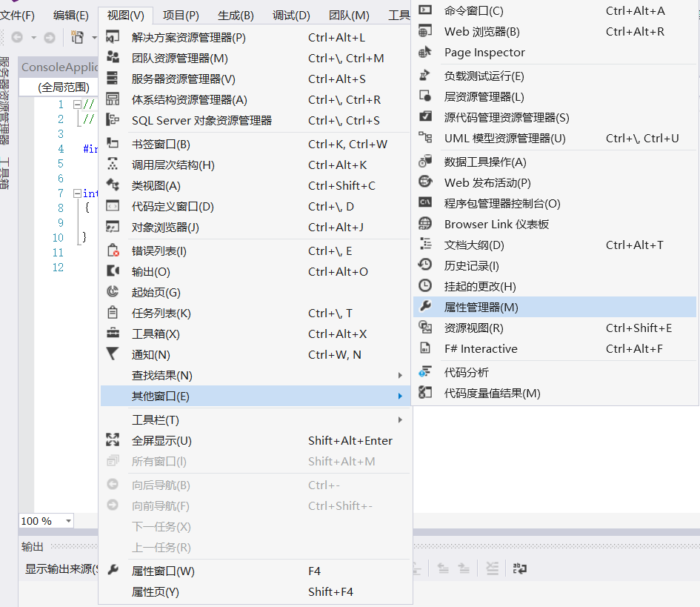Click the navigate back toolbar button
Image resolution: width=700 pixels, height=607 pixels.
click(17, 38)
